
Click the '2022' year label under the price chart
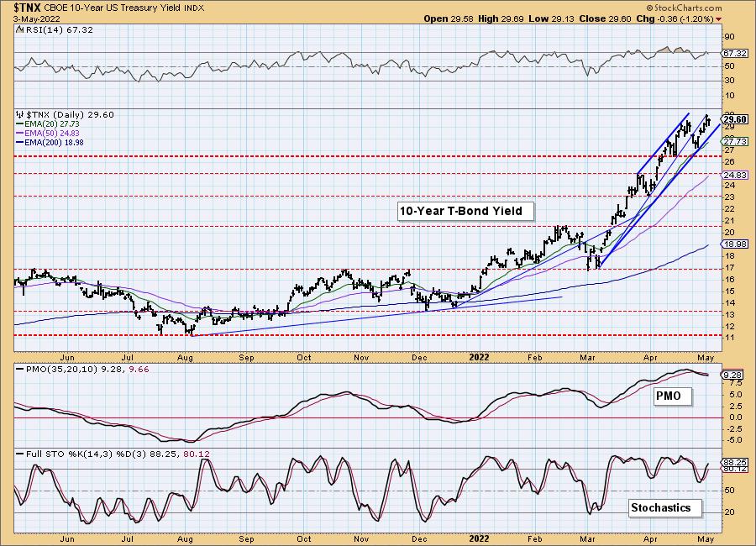pyautogui.click(x=480, y=357)
